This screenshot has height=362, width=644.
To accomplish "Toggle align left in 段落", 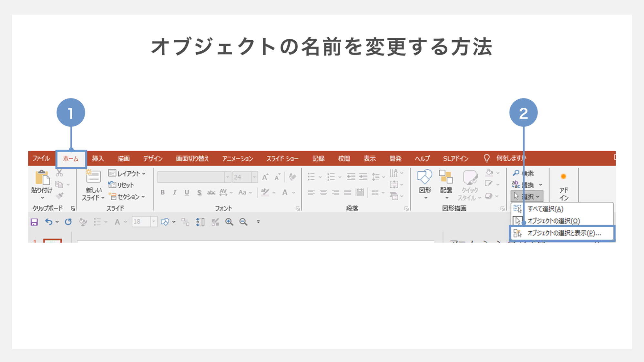I will (x=311, y=193).
